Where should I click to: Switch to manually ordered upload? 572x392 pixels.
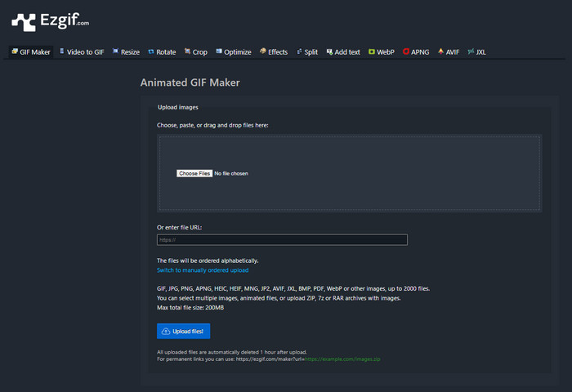[202, 270]
